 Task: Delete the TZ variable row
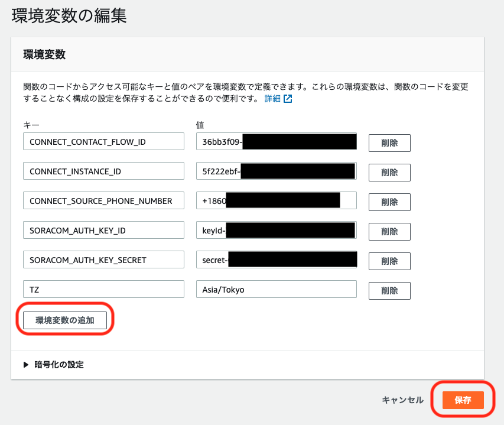[x=389, y=291]
